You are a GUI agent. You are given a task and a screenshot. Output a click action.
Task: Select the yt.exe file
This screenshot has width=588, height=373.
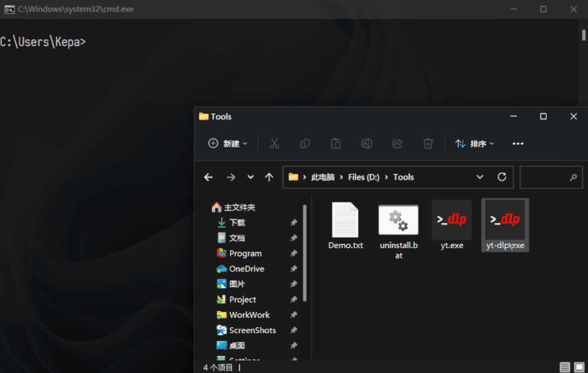452,226
